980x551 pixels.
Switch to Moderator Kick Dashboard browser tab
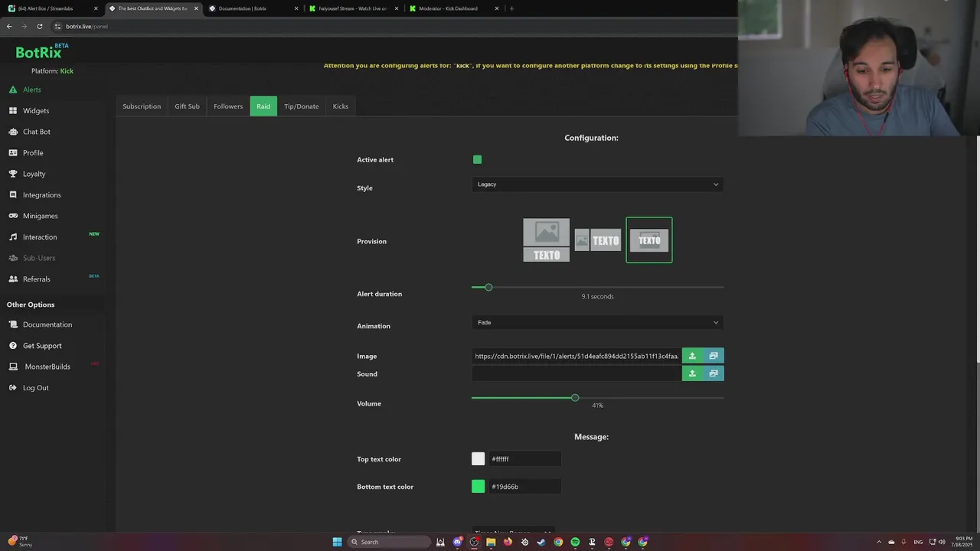(453, 8)
